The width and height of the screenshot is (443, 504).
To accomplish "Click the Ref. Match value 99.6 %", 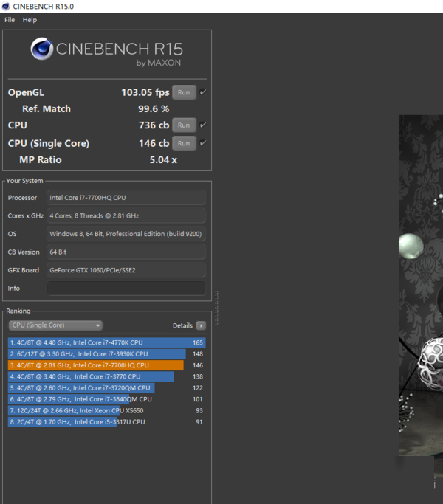I will [x=154, y=109].
